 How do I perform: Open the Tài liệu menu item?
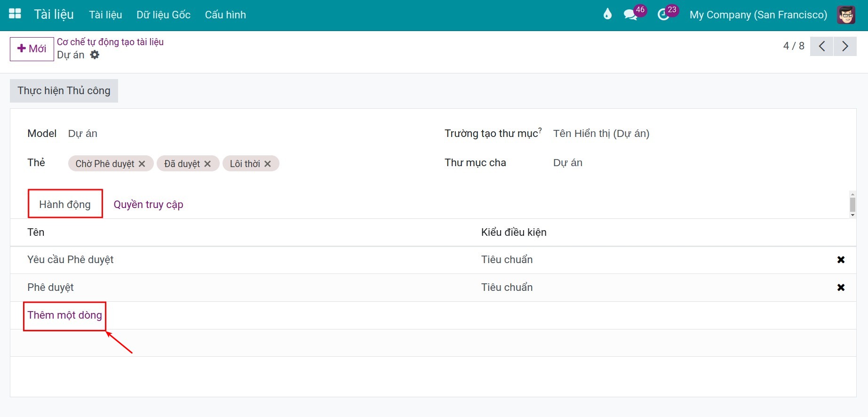105,15
